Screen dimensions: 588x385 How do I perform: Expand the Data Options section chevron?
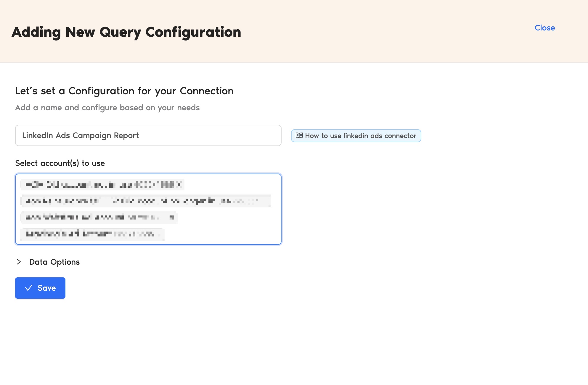click(x=19, y=262)
